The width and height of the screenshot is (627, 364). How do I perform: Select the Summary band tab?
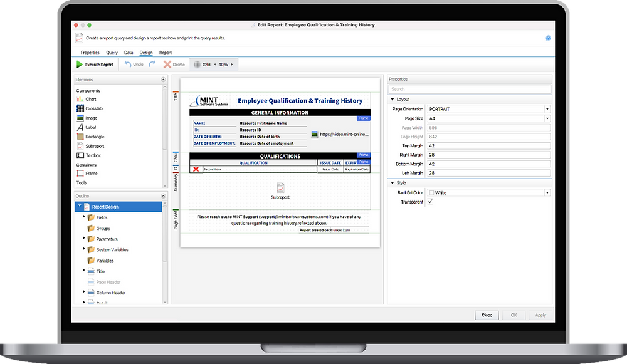pyautogui.click(x=176, y=182)
